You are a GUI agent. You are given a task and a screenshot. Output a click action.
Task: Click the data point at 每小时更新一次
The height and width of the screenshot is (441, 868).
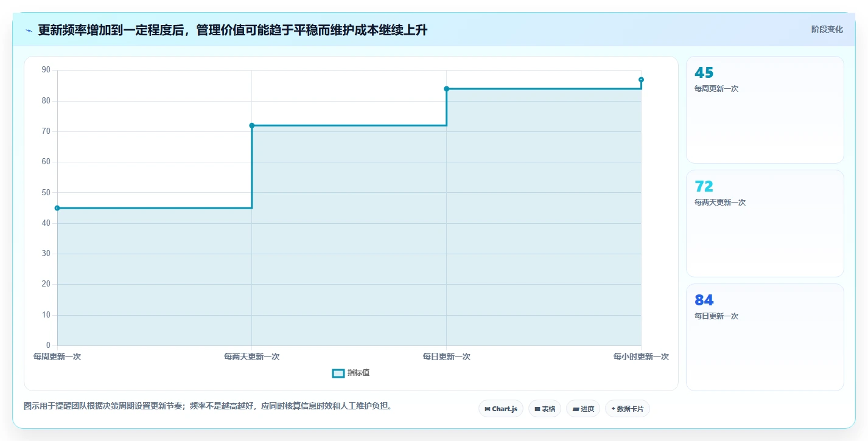pyautogui.click(x=642, y=80)
